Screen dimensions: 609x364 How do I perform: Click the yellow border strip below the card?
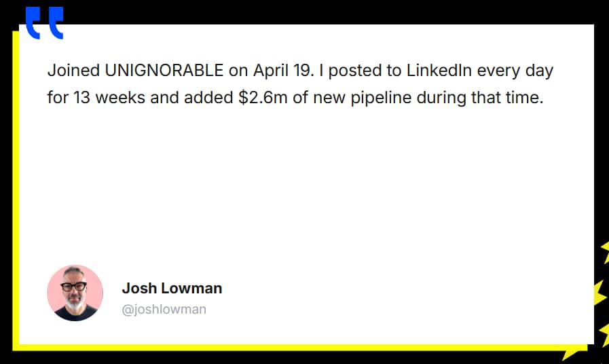coord(292,348)
